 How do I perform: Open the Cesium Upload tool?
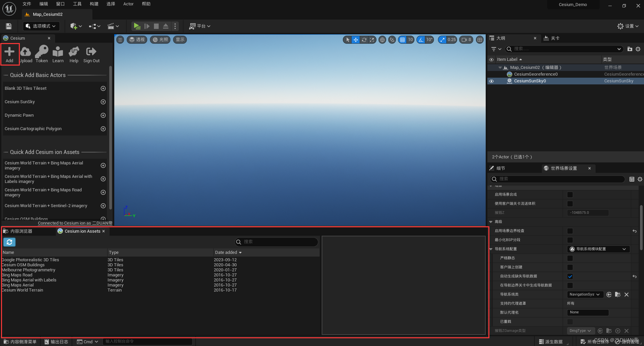pyautogui.click(x=26, y=54)
